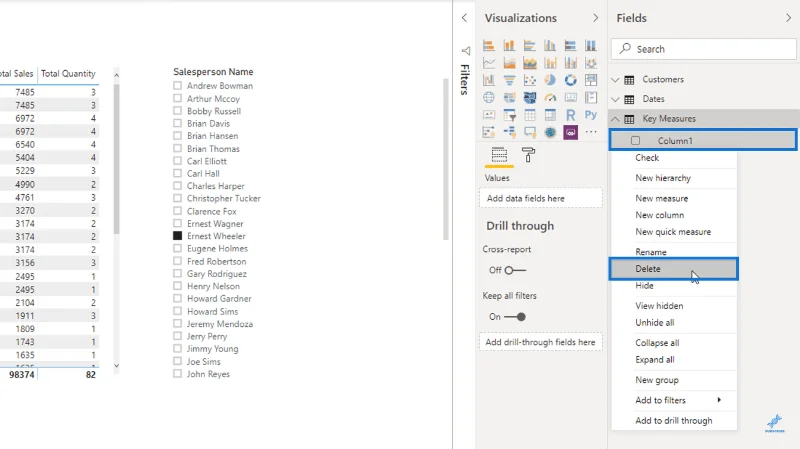This screenshot has height=449, width=800.
Task: Select the Fields well tab icon
Action: [499, 154]
